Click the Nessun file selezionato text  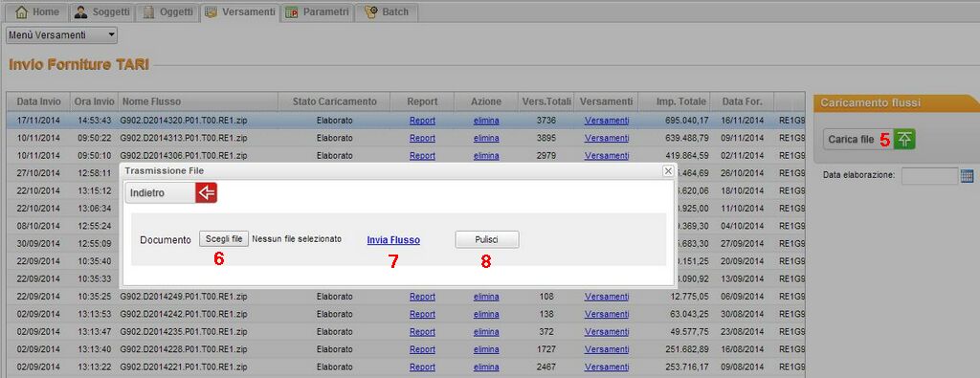pos(297,239)
